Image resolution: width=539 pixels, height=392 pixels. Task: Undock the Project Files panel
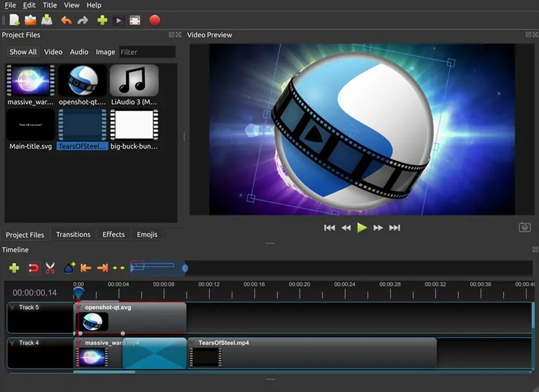(172, 34)
